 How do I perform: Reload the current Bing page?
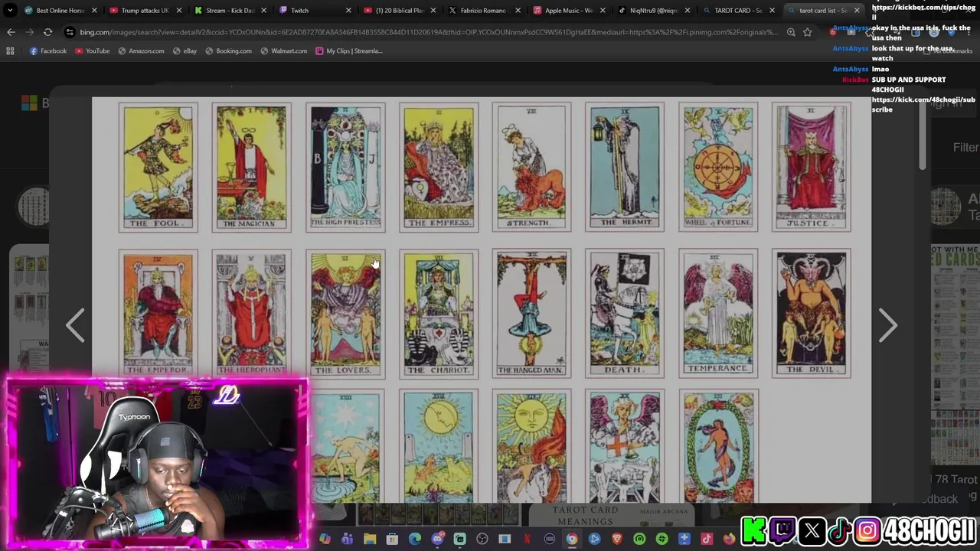(x=47, y=32)
